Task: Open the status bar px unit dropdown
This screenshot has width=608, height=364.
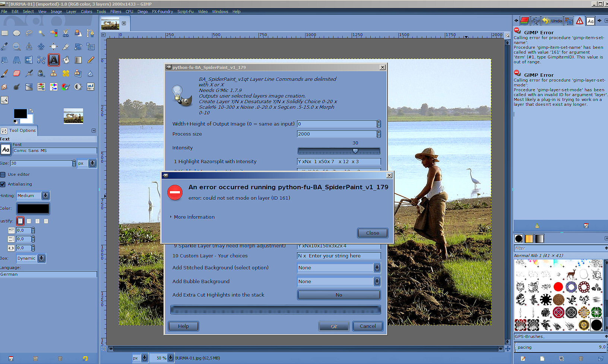Action: (x=140, y=358)
